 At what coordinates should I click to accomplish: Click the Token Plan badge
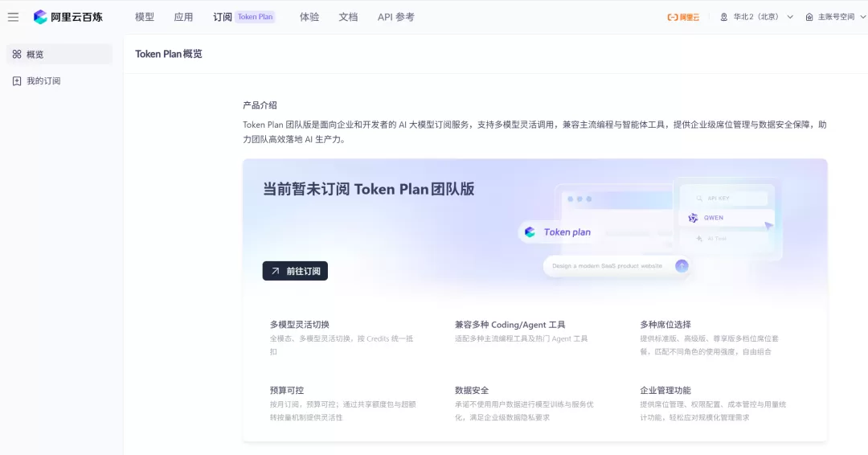(256, 17)
